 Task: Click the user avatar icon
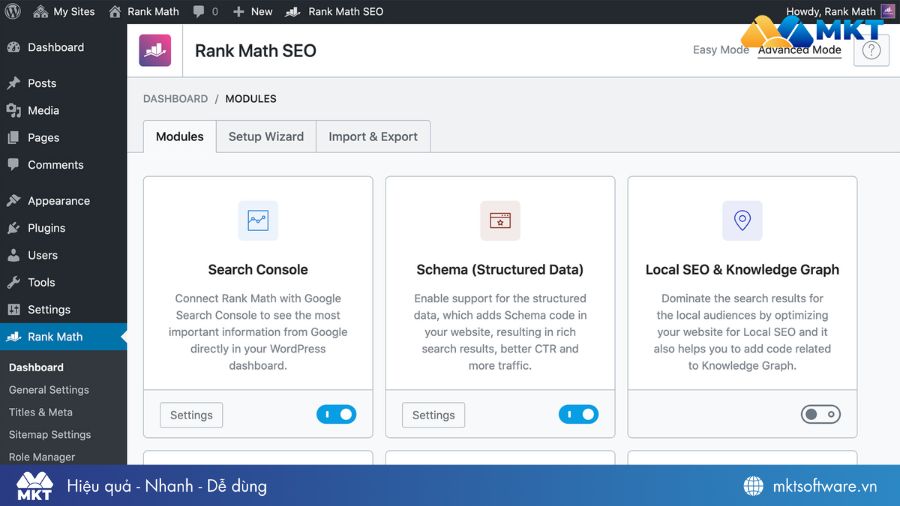tap(888, 11)
